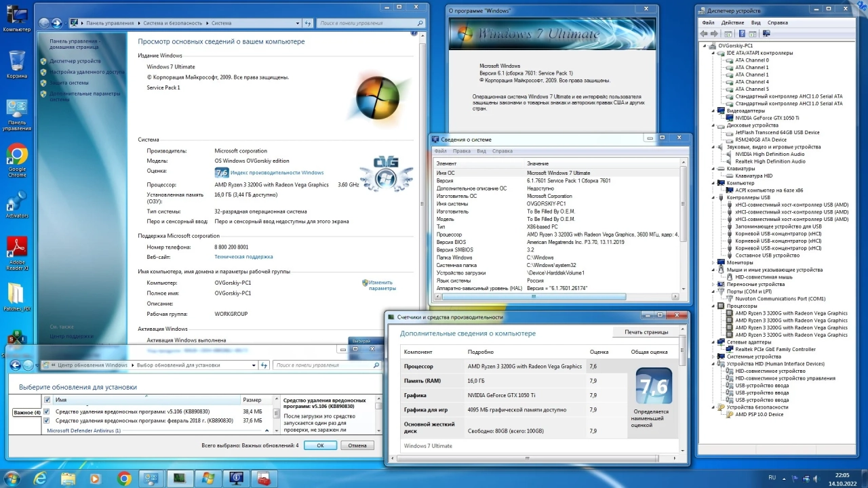Open Дополнительные параметры системы in the sidebar
868x488 pixels.
pyautogui.click(x=85, y=96)
